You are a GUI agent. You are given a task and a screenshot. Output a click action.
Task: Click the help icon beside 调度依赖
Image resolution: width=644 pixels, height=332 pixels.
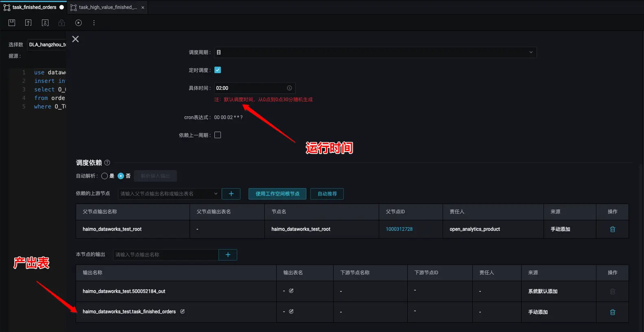(x=107, y=163)
